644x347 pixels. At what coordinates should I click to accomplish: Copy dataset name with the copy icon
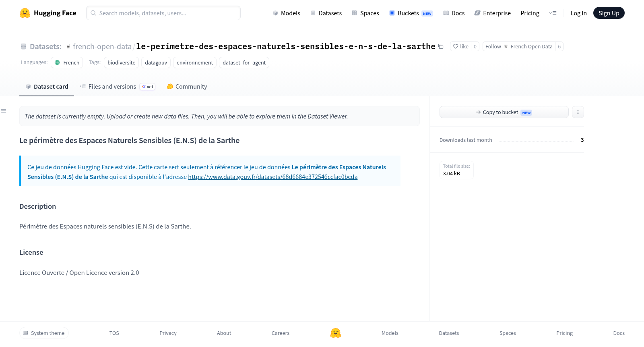(441, 46)
